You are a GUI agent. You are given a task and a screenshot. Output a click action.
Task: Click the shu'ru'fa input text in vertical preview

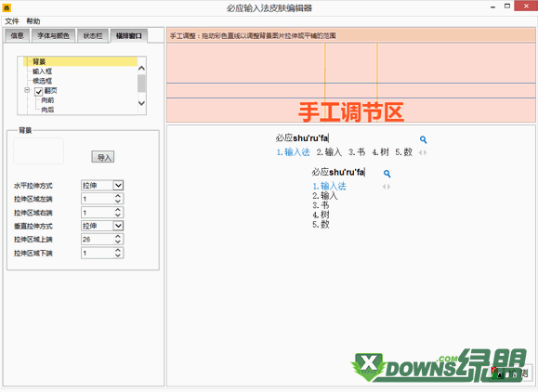(x=347, y=172)
